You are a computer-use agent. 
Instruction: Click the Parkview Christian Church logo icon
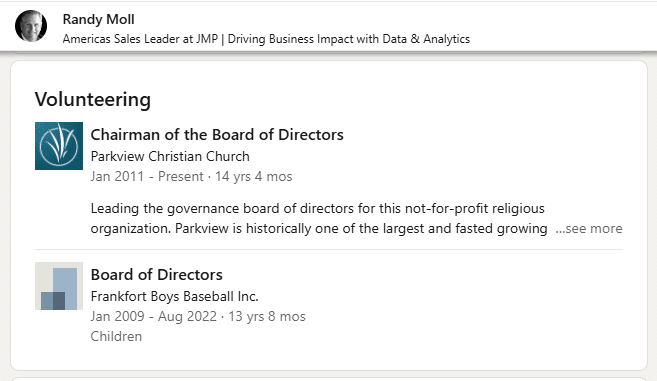pos(59,146)
